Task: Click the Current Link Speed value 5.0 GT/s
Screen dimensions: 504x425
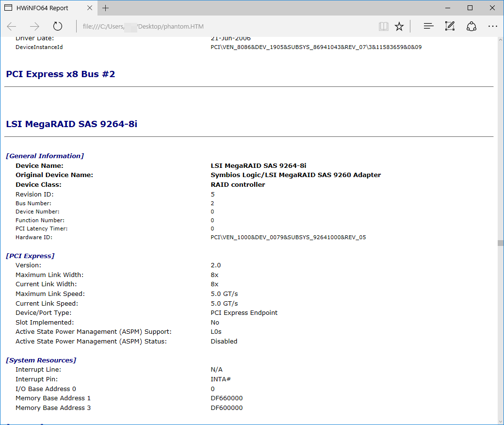Action: 225,304
